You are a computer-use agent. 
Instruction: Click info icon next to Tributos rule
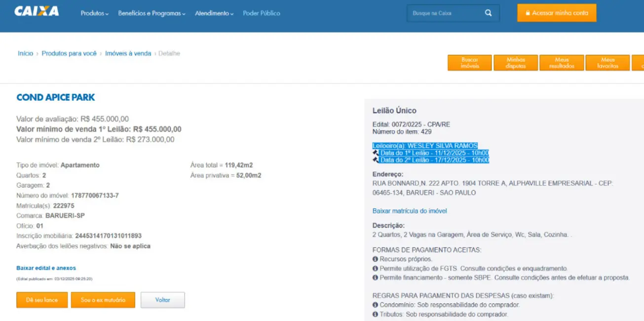click(x=375, y=315)
